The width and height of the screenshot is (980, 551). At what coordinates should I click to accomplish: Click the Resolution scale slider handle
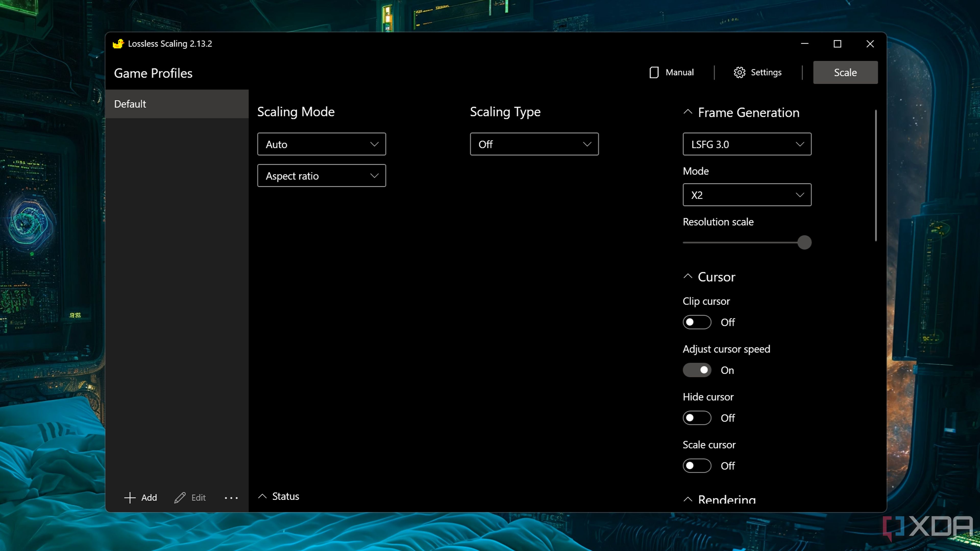point(804,243)
